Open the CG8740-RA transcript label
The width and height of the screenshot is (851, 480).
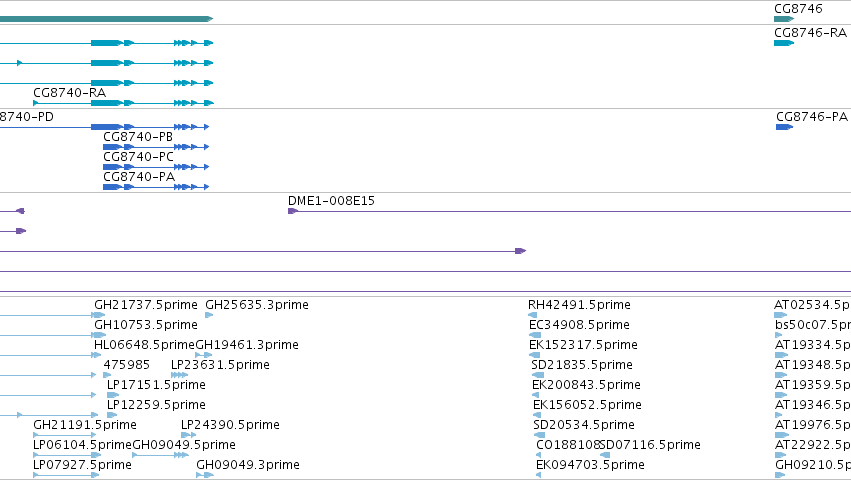click(69, 93)
